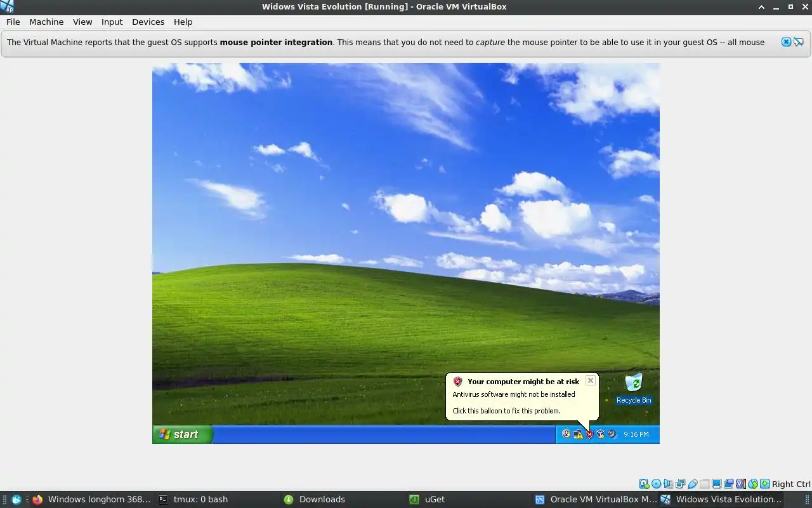Open the Devices menu

click(x=148, y=22)
